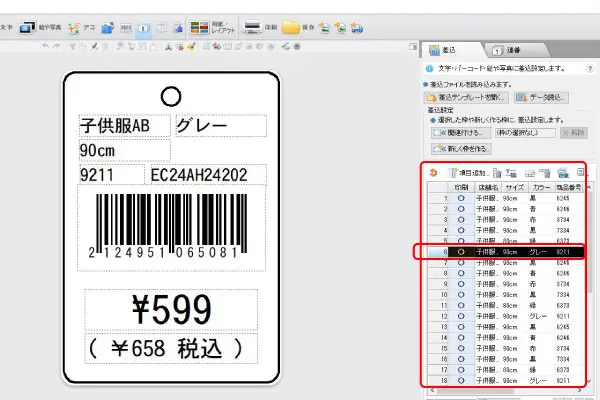This screenshot has height=400, width=600.
Task: Click the table's horizontal scrollbar right arrow
Action: (580, 390)
